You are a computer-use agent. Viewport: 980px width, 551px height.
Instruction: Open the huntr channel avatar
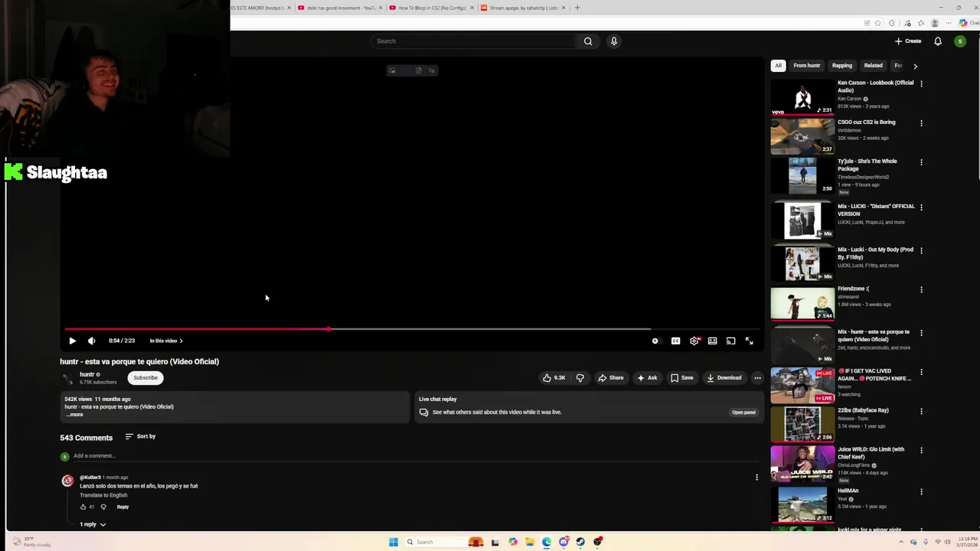pos(67,378)
